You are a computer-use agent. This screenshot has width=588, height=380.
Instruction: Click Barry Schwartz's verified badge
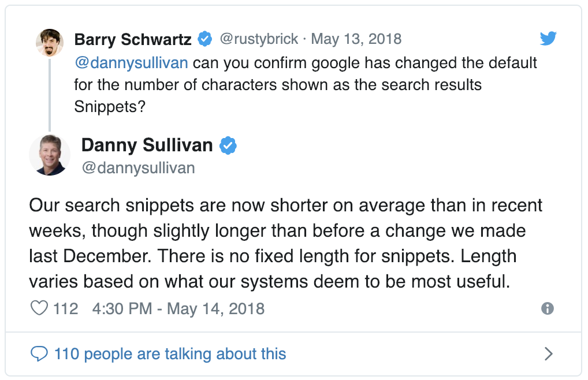point(204,39)
